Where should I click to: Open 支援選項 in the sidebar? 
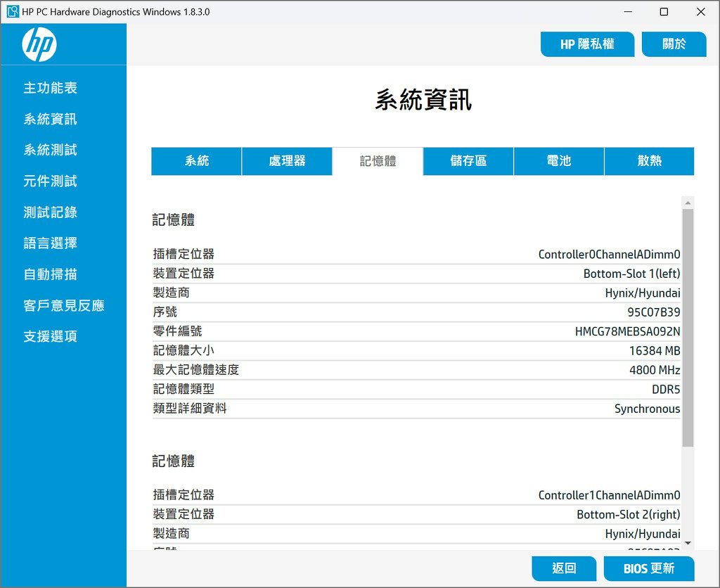[x=51, y=336]
